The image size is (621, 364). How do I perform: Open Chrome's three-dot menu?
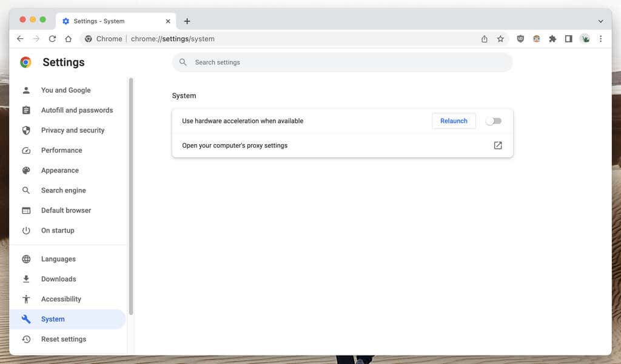[x=601, y=38]
